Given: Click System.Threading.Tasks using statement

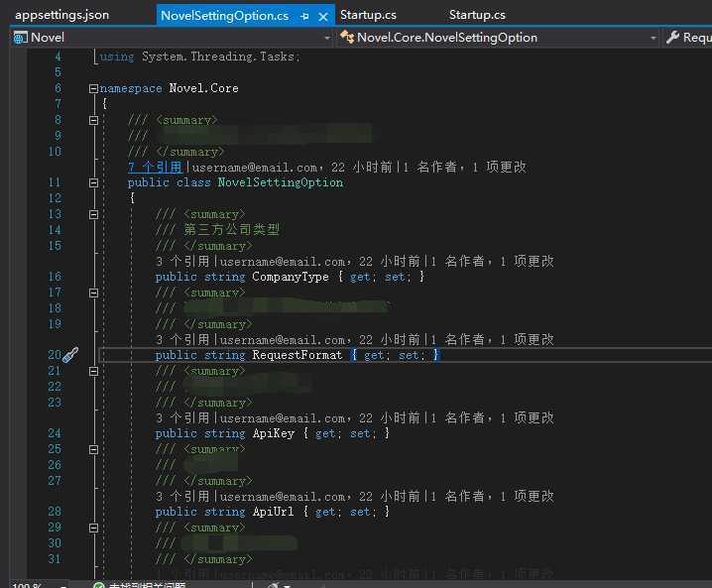Looking at the screenshot, I should pyautogui.click(x=218, y=57).
